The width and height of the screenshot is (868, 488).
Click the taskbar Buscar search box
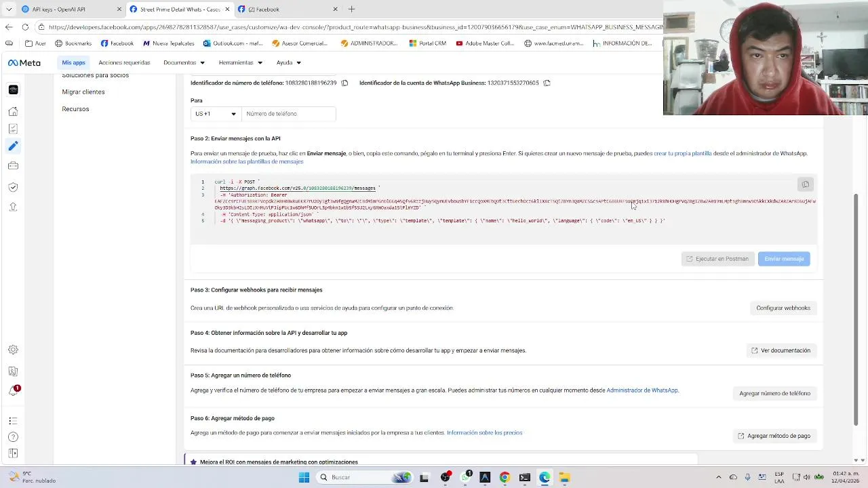click(365, 477)
